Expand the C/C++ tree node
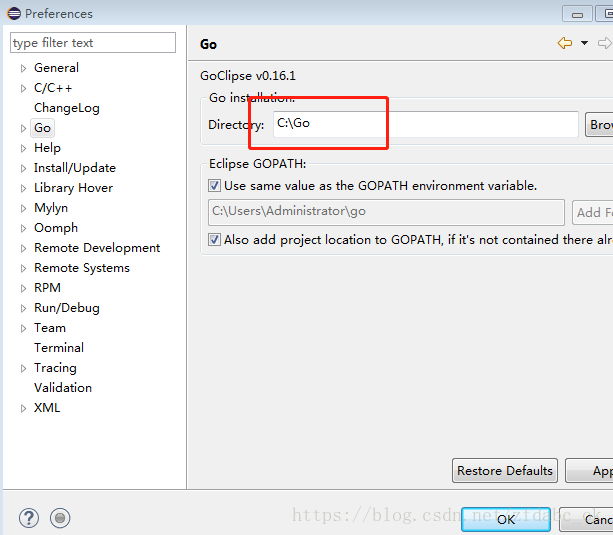The image size is (613, 535). pyautogui.click(x=23, y=88)
